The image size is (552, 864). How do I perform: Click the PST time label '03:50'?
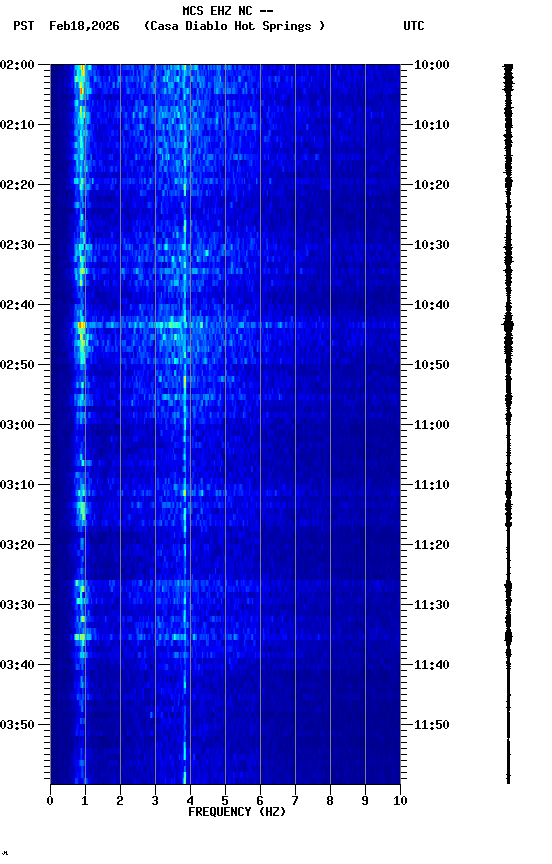click(17, 725)
